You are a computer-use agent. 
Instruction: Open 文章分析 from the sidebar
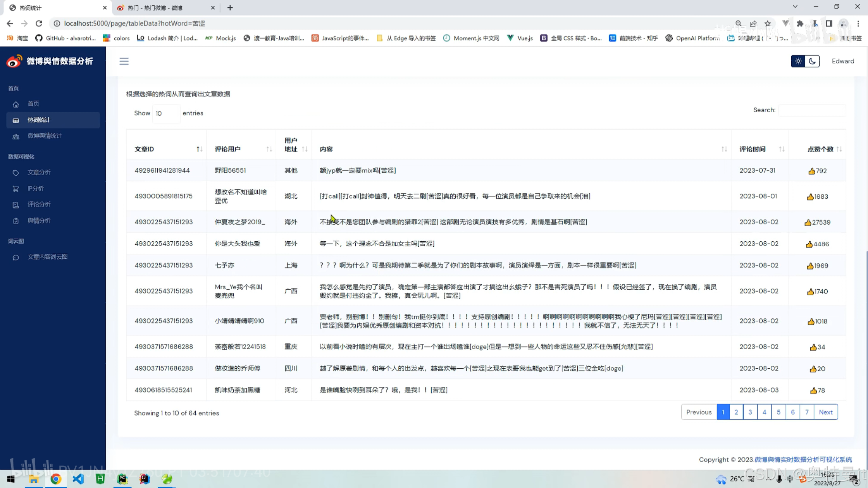coord(39,172)
